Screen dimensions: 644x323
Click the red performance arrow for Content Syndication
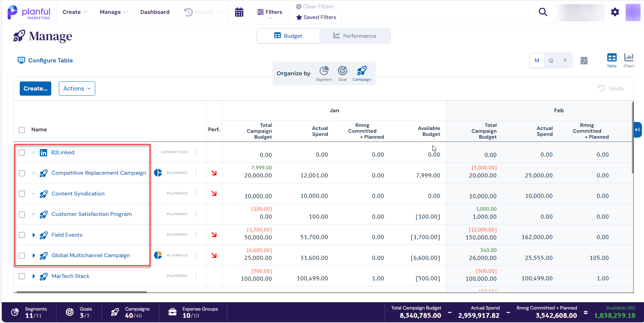(214, 193)
